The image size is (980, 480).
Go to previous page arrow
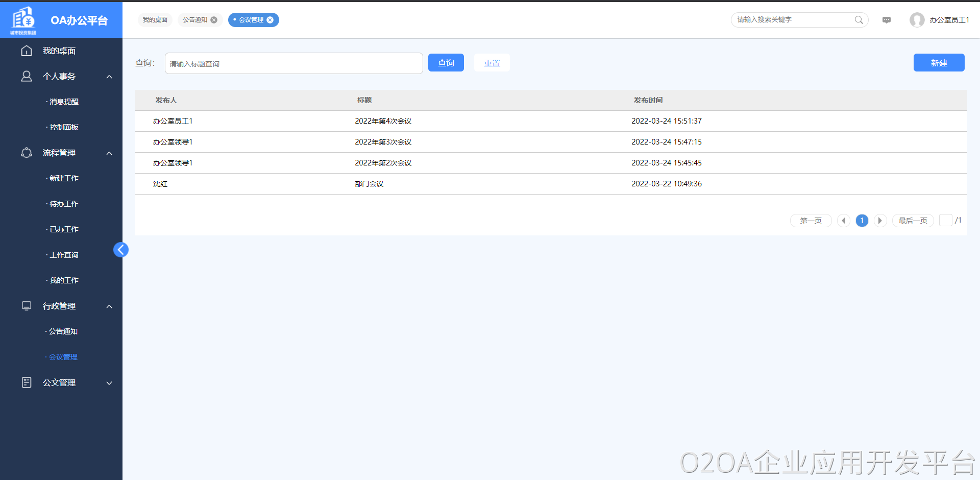pyautogui.click(x=843, y=221)
